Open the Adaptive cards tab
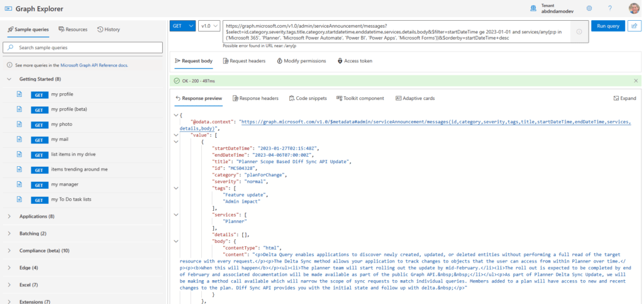Screen dimensions: 644x304 pos(415,98)
